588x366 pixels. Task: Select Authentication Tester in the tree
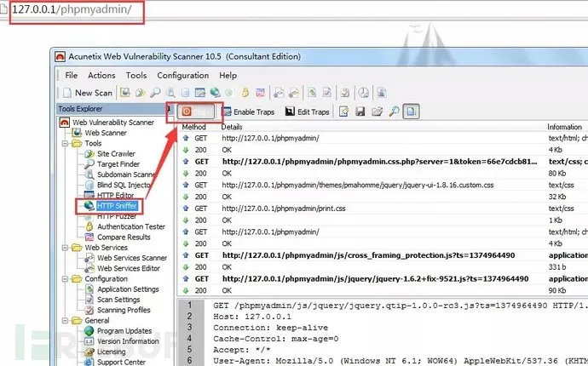(x=131, y=226)
